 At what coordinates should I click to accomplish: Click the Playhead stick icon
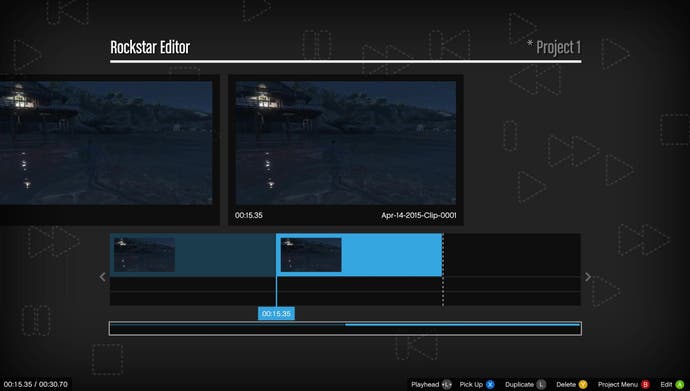[447, 384]
